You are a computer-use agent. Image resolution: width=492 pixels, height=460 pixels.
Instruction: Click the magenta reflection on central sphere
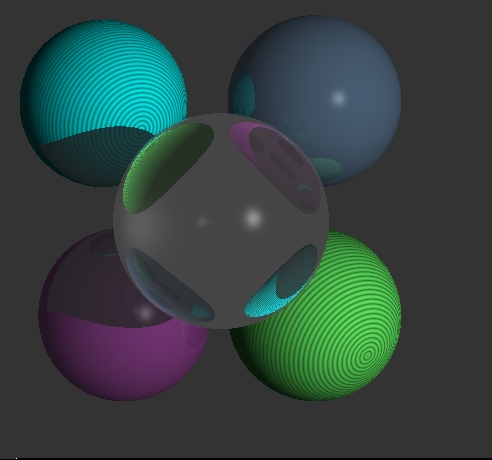pyautogui.click(x=276, y=167)
